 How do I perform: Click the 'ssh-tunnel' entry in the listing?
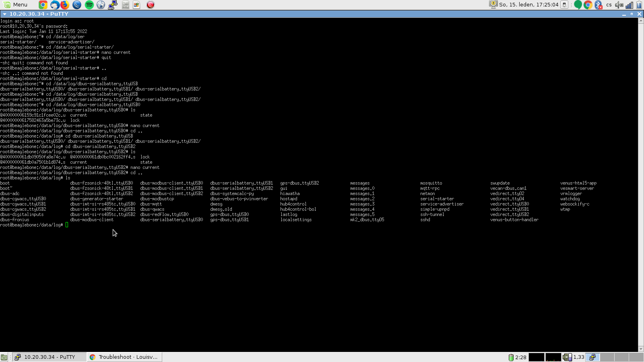[x=432, y=214]
